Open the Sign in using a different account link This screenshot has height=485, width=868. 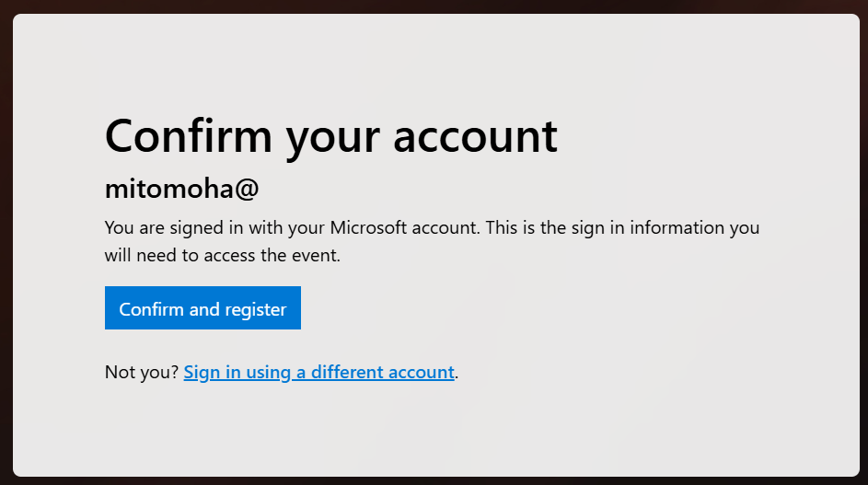pos(318,372)
